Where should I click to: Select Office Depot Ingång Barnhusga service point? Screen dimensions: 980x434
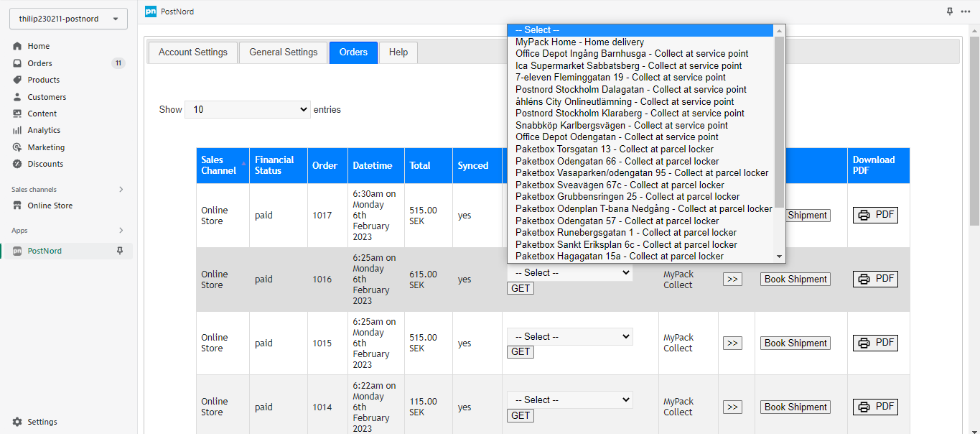click(x=640, y=54)
